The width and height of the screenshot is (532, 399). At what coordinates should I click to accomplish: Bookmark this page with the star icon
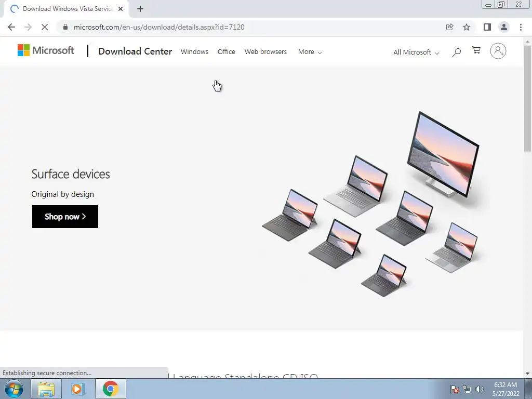pyautogui.click(x=467, y=27)
